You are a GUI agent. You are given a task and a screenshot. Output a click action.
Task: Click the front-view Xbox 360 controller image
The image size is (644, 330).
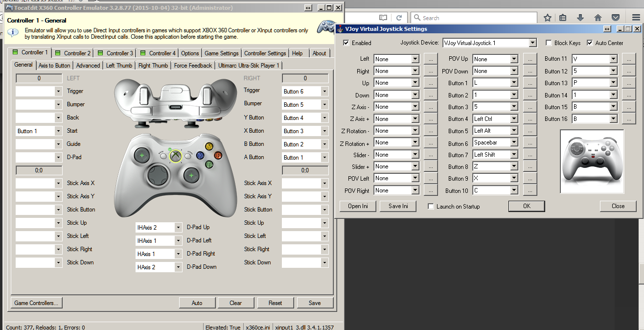[x=175, y=176]
